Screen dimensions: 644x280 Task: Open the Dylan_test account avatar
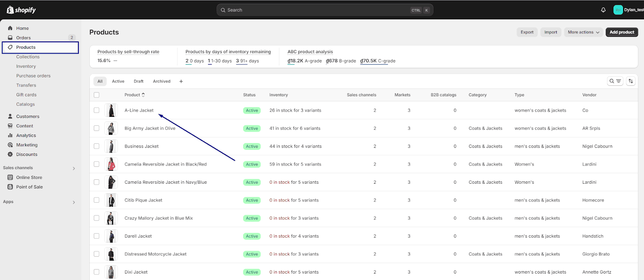click(x=618, y=10)
